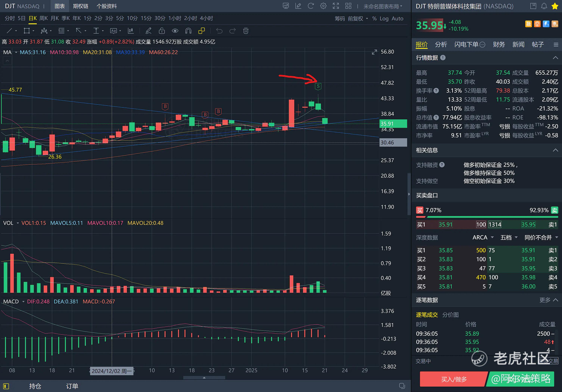The height and width of the screenshot is (392, 562).
Task: Set a price alert with bell icon
Action: (544, 6)
